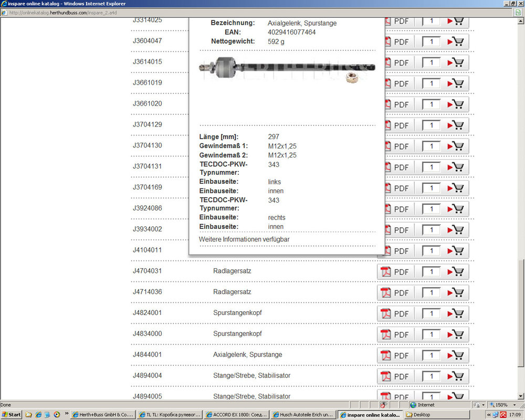The height and width of the screenshot is (420, 525).
Task: Click the quantity field for J4704031
Action: click(x=431, y=272)
